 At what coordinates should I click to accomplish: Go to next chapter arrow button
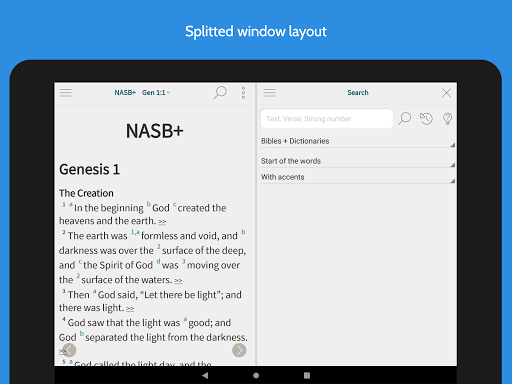tap(239, 350)
